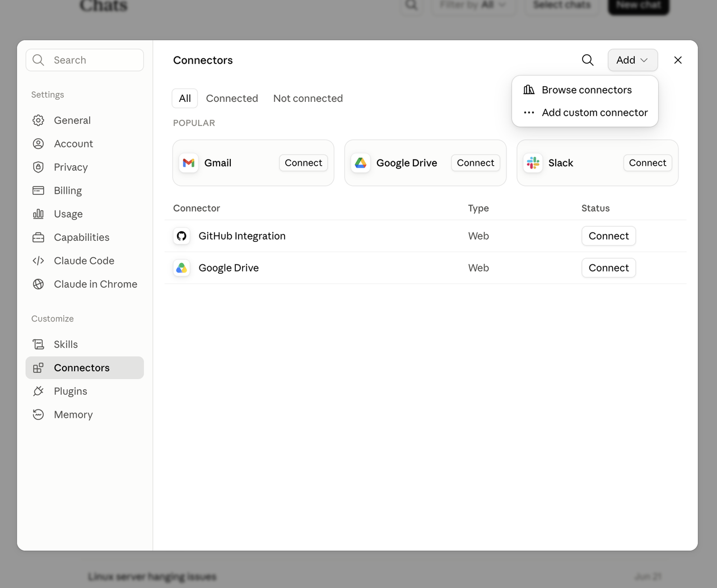Click the Gmail logo icon
Viewport: 717px width, 588px height.
coord(189,163)
